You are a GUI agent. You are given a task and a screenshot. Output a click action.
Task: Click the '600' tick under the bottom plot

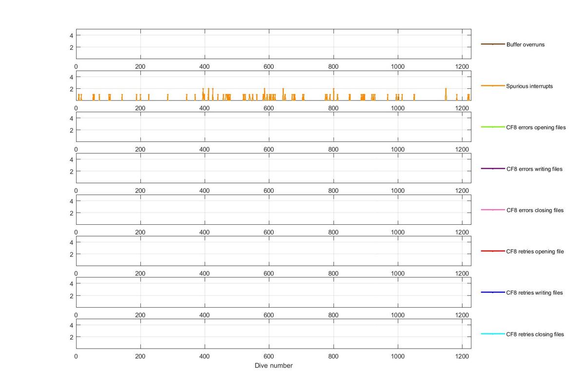269,356
